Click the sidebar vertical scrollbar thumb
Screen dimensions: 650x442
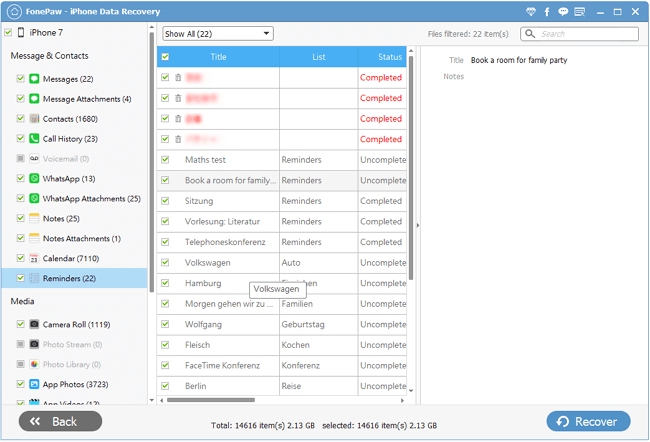coord(152,162)
